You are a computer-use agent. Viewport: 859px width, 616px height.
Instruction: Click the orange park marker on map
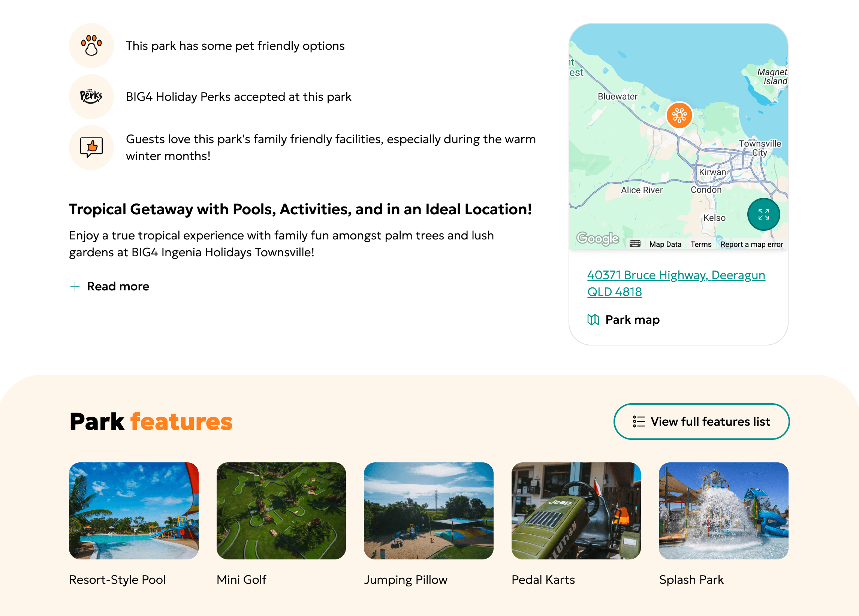(x=679, y=115)
